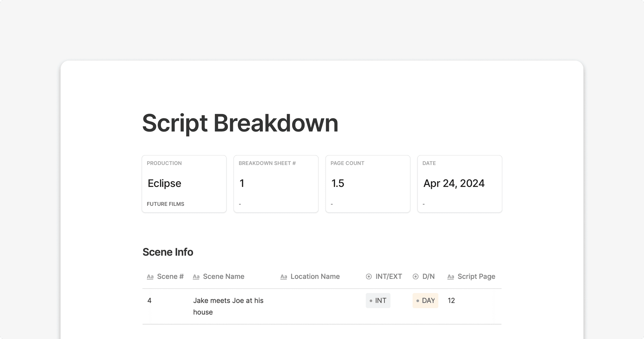Click the Script Page value 12
The image size is (644, 339).
[451, 301]
